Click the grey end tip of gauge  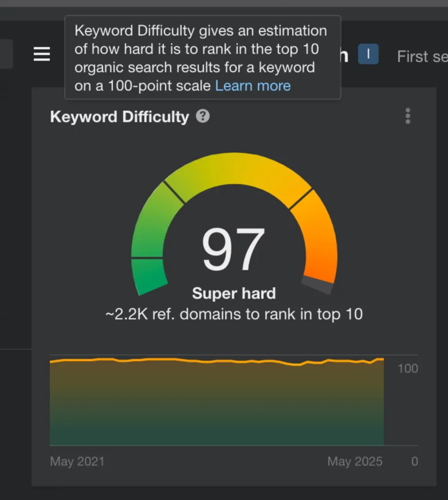pos(317,285)
